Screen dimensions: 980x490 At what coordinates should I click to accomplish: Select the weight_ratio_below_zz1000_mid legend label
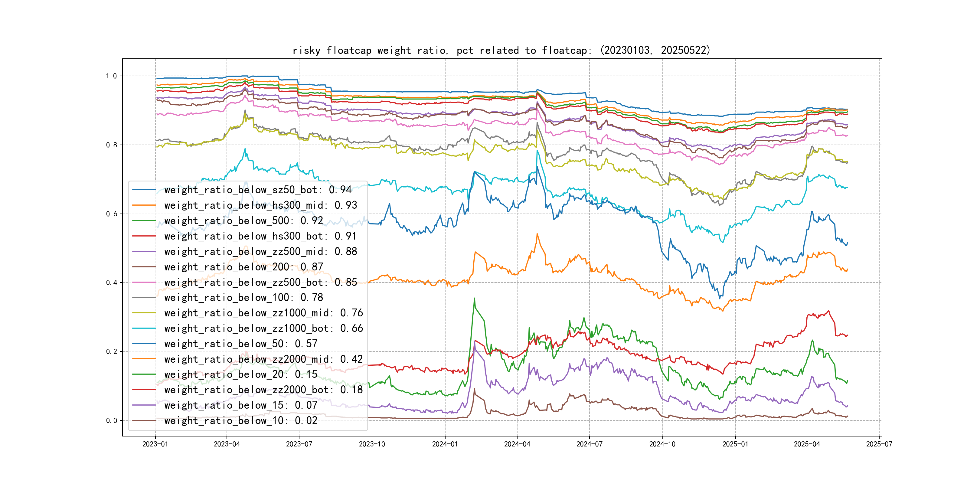[263, 313]
